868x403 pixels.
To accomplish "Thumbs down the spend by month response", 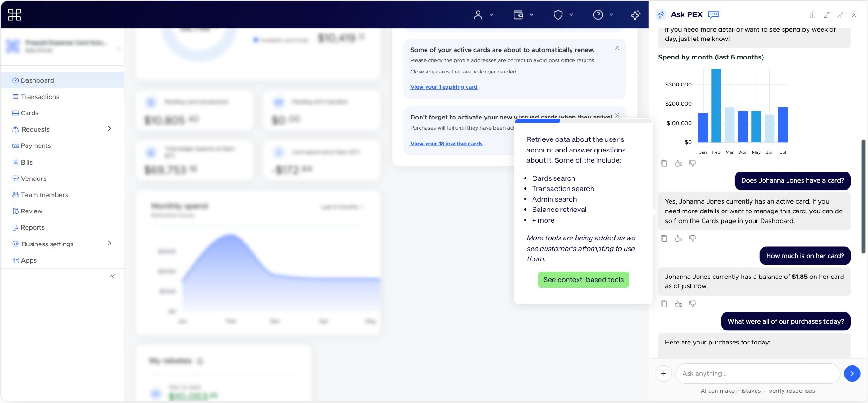I will tap(692, 163).
